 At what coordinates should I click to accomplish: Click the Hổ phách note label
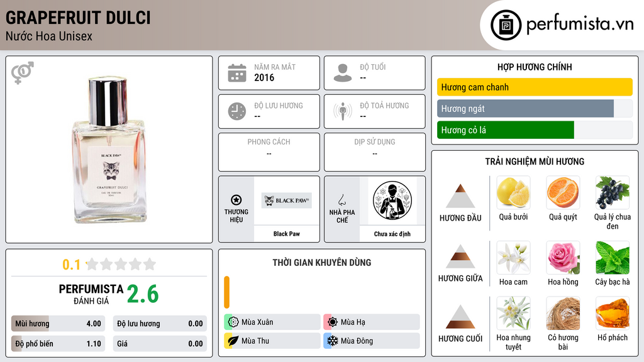point(613,337)
